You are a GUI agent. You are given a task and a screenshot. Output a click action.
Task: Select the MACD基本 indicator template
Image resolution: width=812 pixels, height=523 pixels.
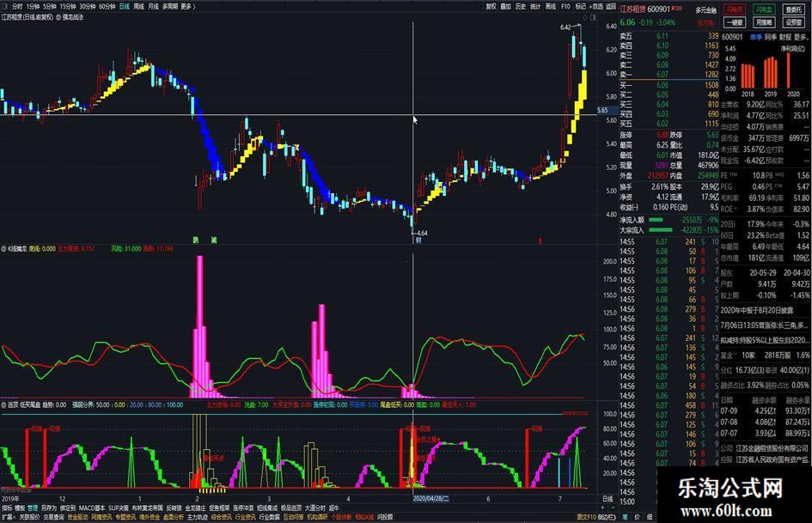coord(92,508)
